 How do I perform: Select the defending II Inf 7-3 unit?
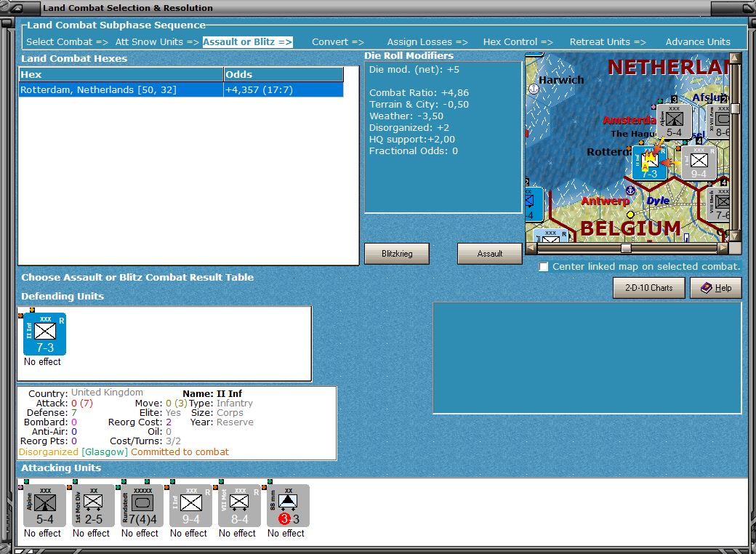(x=44, y=334)
